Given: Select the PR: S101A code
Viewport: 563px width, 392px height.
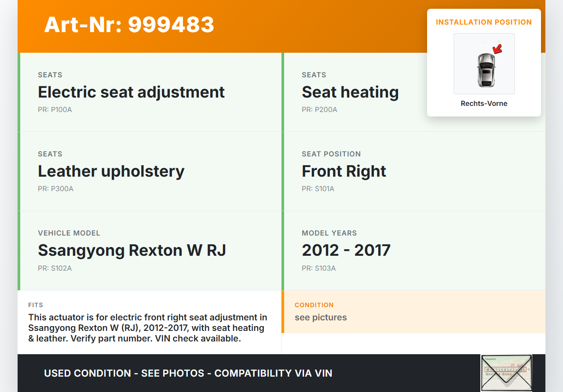Looking at the screenshot, I should click(x=318, y=189).
